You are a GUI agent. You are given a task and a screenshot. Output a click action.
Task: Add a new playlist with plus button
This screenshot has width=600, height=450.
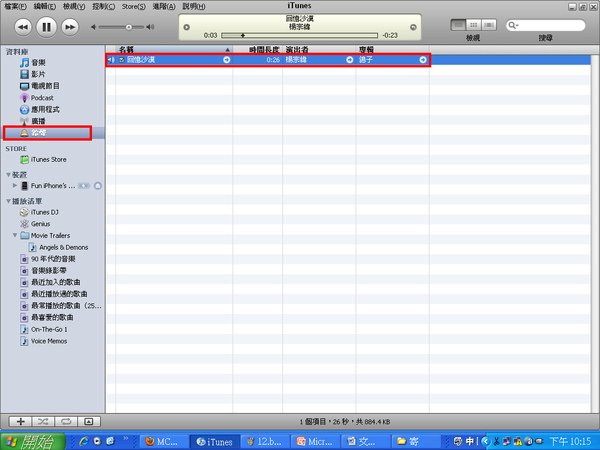(20, 422)
